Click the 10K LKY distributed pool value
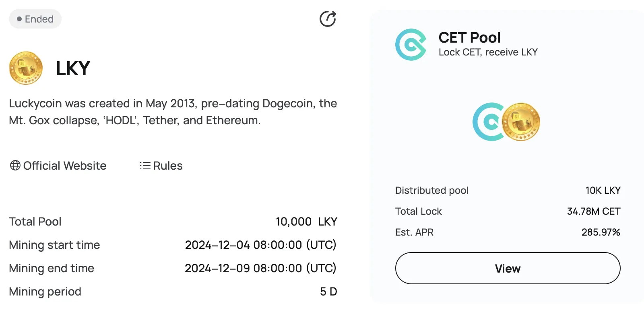Viewport: 644px width, 316px height. [603, 190]
